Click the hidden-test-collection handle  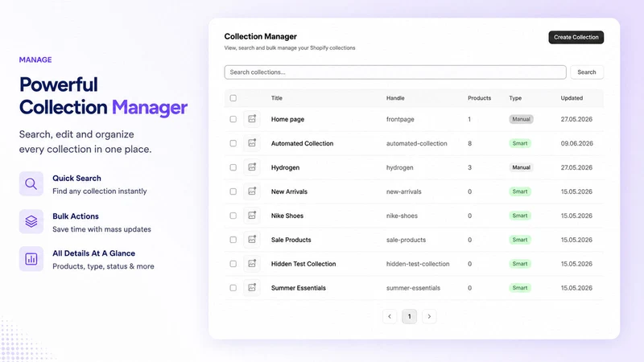coord(418,264)
